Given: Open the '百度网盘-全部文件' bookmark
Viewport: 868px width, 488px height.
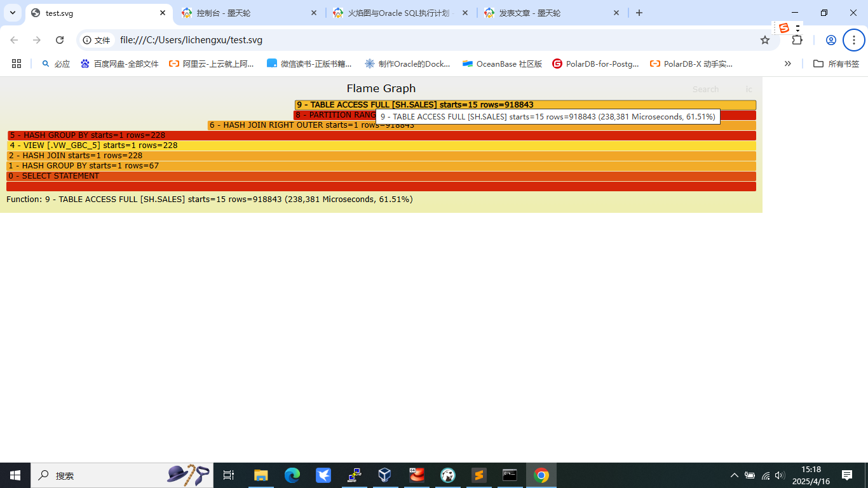Looking at the screenshot, I should click(x=119, y=64).
